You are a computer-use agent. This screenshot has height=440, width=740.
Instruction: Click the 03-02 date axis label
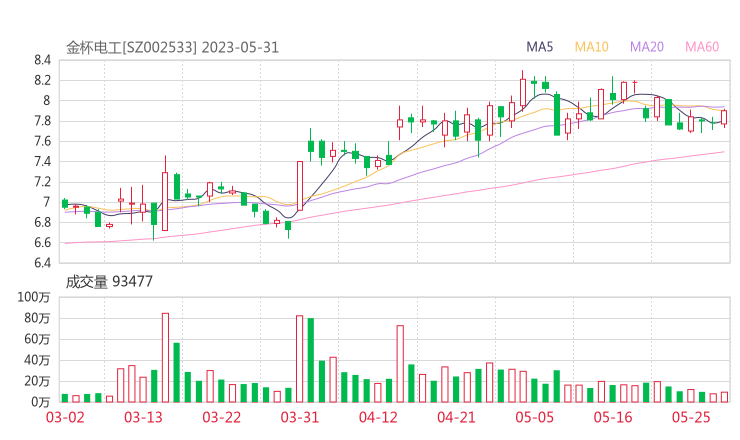coord(65,417)
